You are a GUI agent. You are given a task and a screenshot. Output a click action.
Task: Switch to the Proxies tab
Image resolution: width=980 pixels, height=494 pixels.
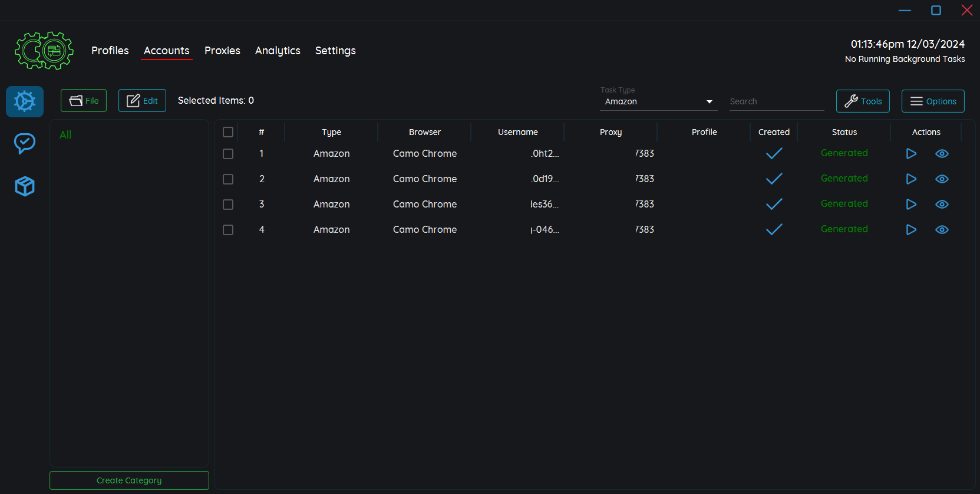222,51
